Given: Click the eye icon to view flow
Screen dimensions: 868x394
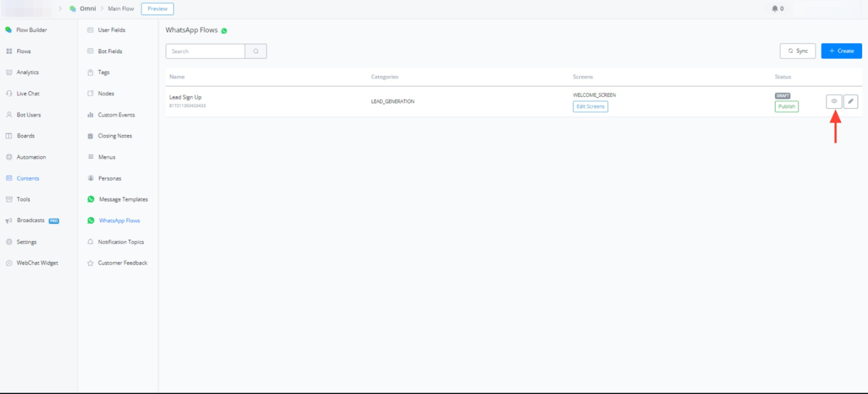Looking at the screenshot, I should pos(834,102).
